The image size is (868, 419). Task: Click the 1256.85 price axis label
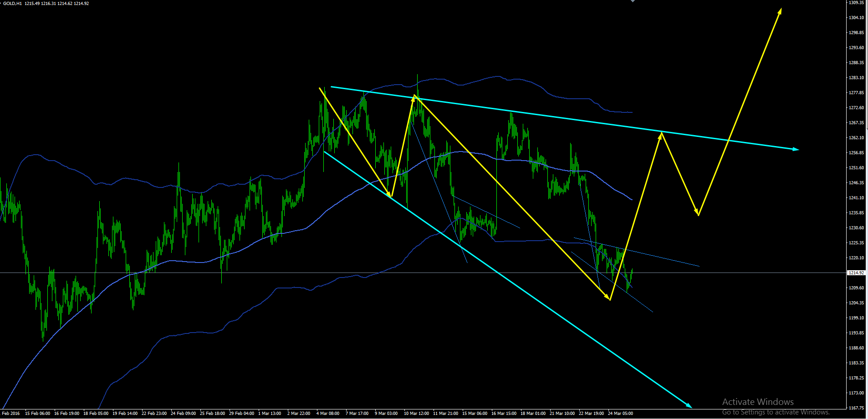[x=857, y=153]
